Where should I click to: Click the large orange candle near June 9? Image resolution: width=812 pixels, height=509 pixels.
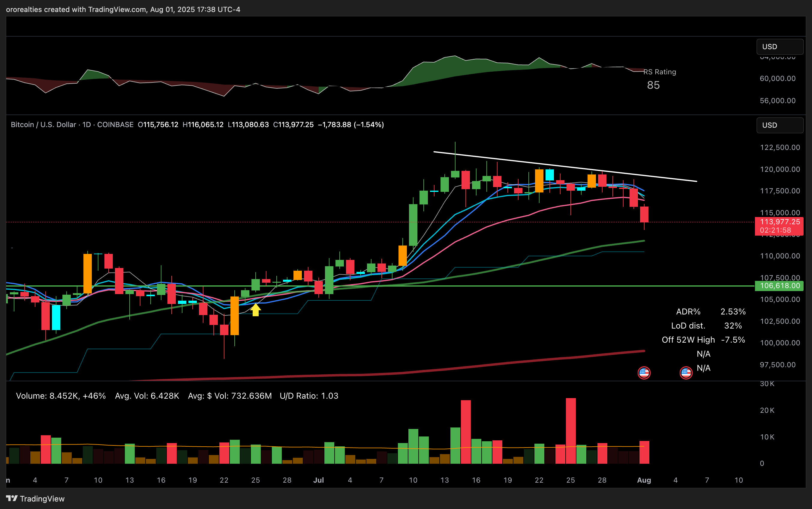[88, 273]
